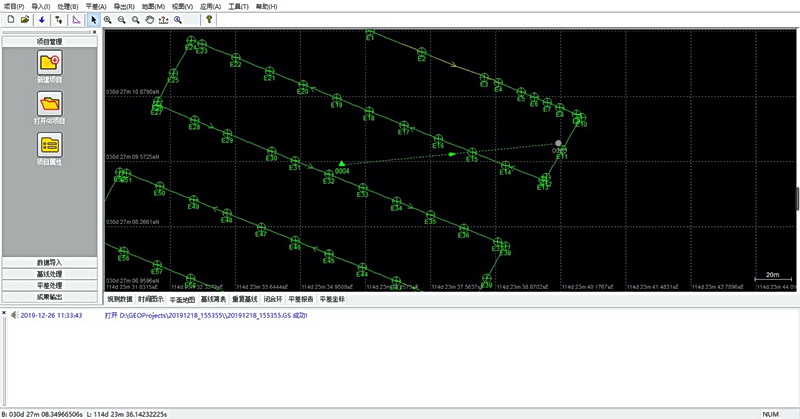Click the 0004 triangle control point on map
This screenshot has width=800, height=419.
[x=341, y=162]
